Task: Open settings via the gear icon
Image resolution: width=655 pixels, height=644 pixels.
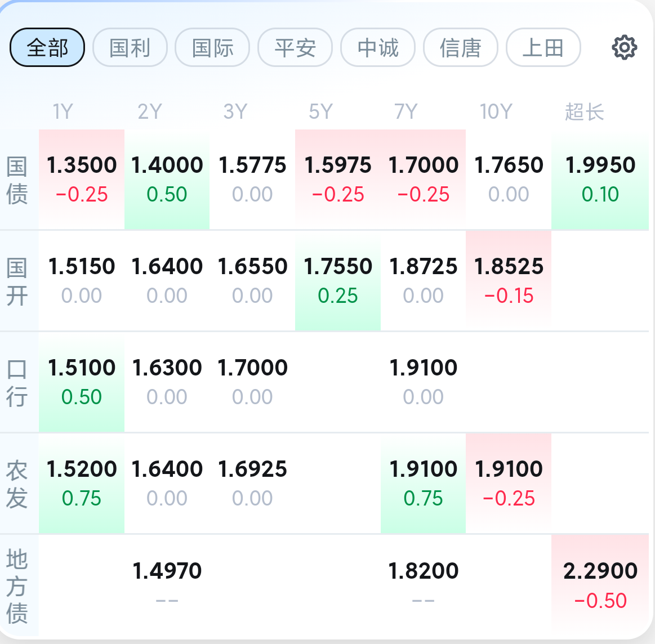Action: point(624,48)
